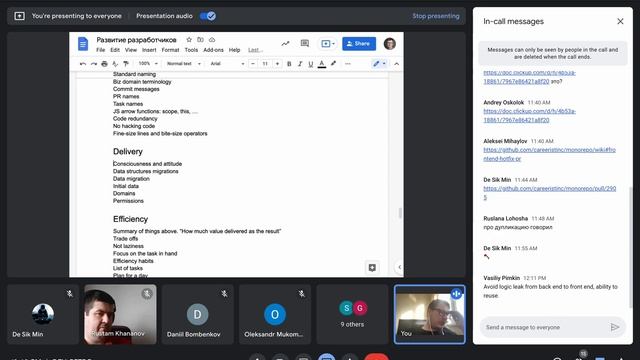640x360 pixels.
Task: Select Rustam Khananov's video tile
Action: [120, 314]
